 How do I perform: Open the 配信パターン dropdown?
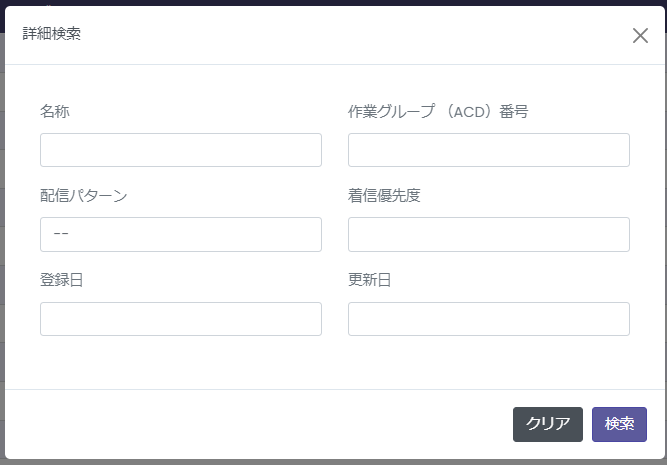point(181,234)
